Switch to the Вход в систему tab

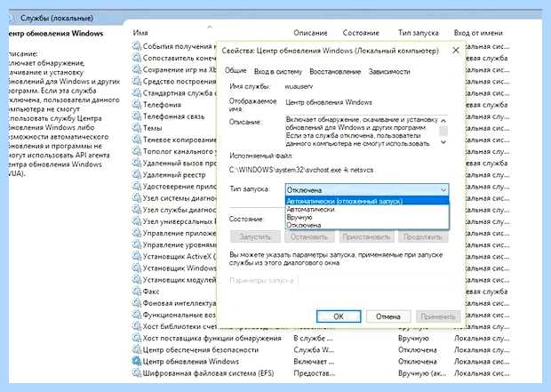(x=278, y=72)
